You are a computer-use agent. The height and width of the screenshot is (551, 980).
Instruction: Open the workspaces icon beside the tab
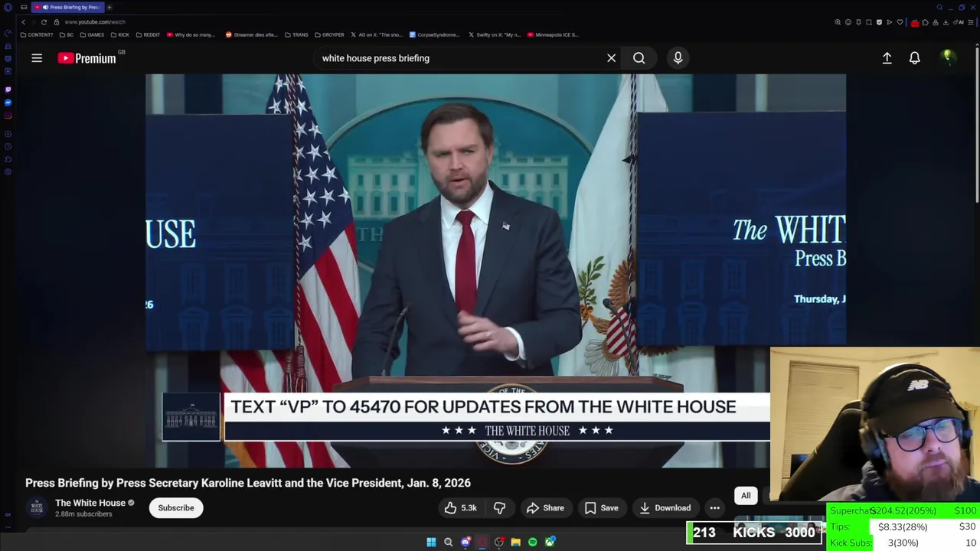(x=24, y=7)
